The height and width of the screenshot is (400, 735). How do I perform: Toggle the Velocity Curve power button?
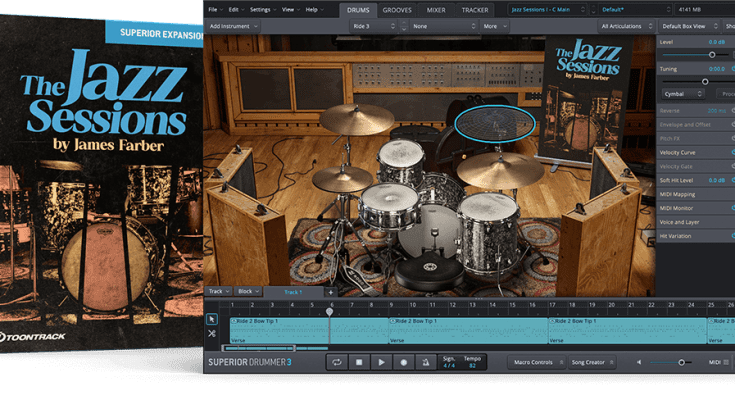point(731,151)
